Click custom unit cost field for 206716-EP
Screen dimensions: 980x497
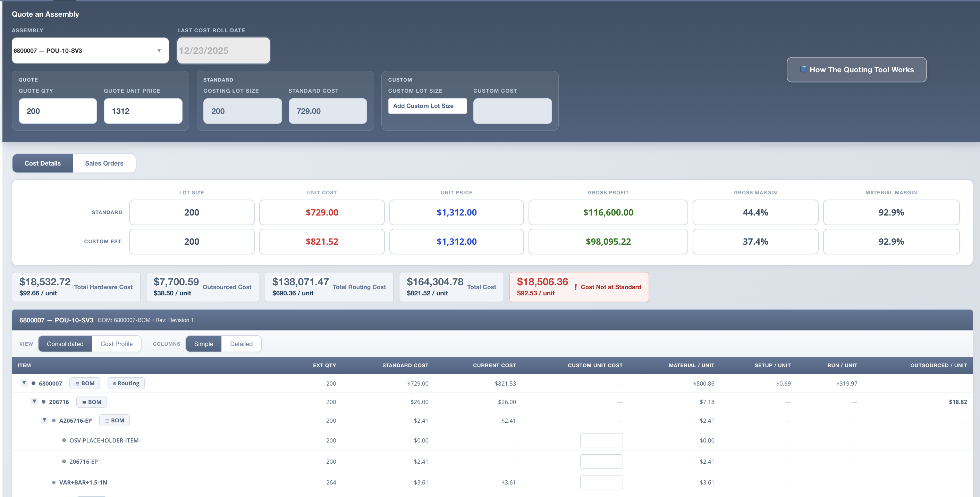601,461
